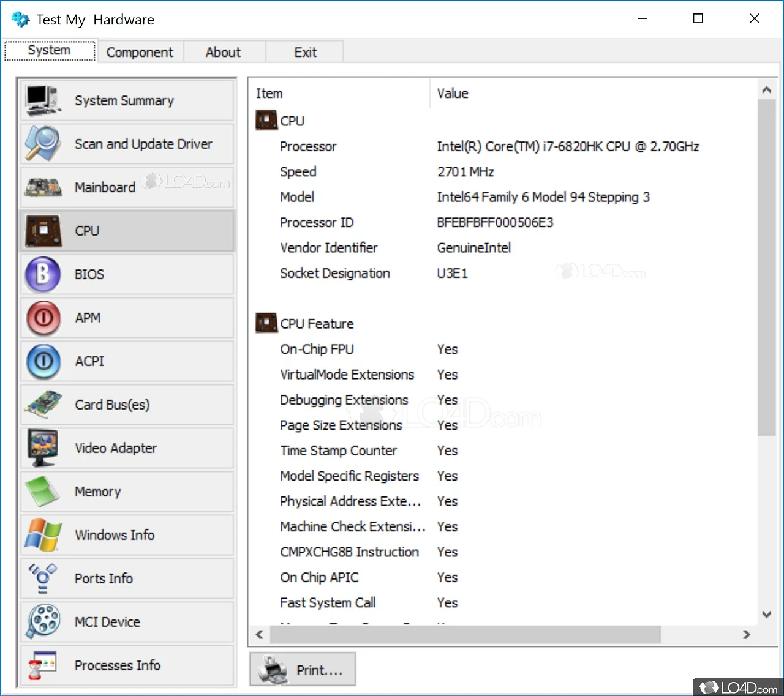Select the On Chip APIC row
Screen dimensions: 784x696
(503, 578)
